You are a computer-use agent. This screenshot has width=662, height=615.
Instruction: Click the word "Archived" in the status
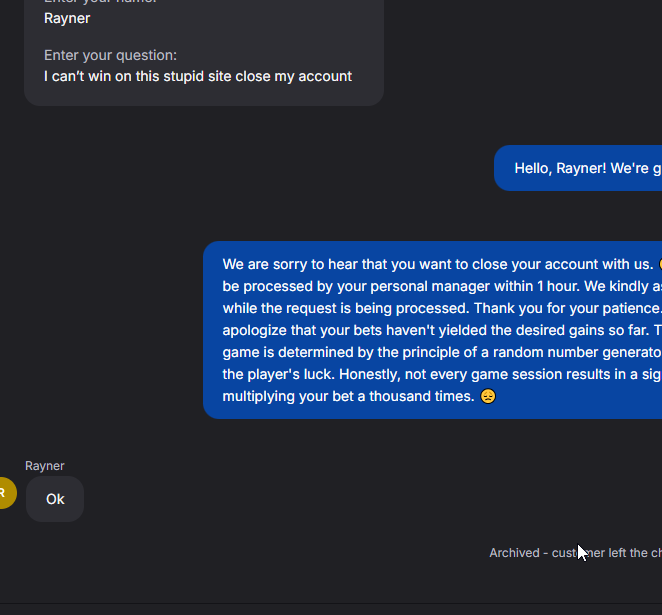(514, 553)
